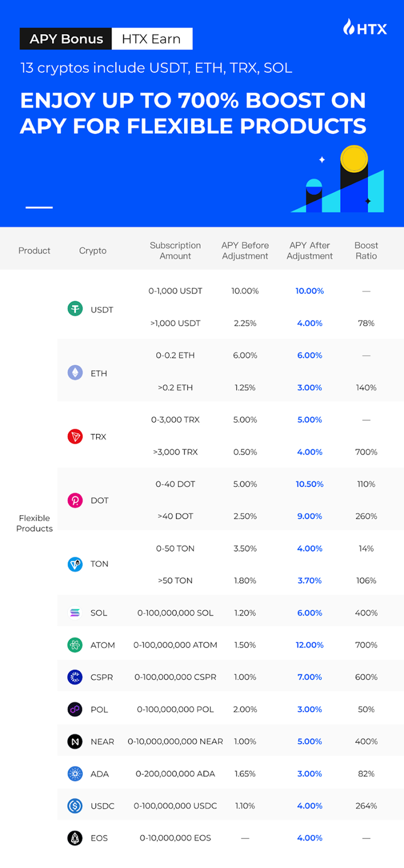This screenshot has width=404, height=868.
Task: Click the blue ADA coin icon
Action: click(75, 774)
